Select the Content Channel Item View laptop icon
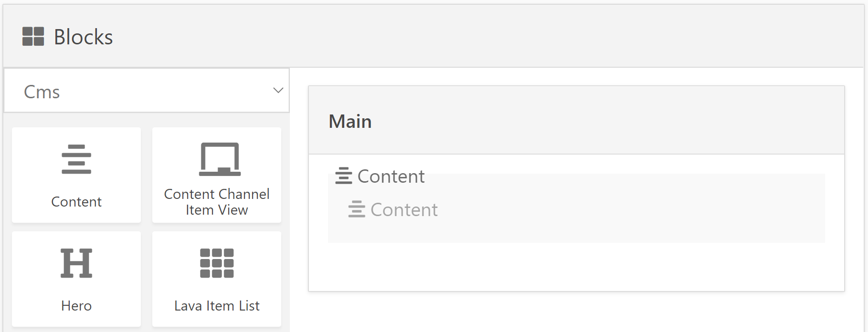The width and height of the screenshot is (868, 332). click(220, 159)
